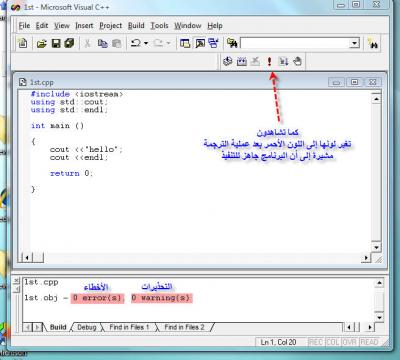Viewport: 400px width, 360px height.
Task: Click editor vertical scrollbar down arrow
Action: [376, 247]
